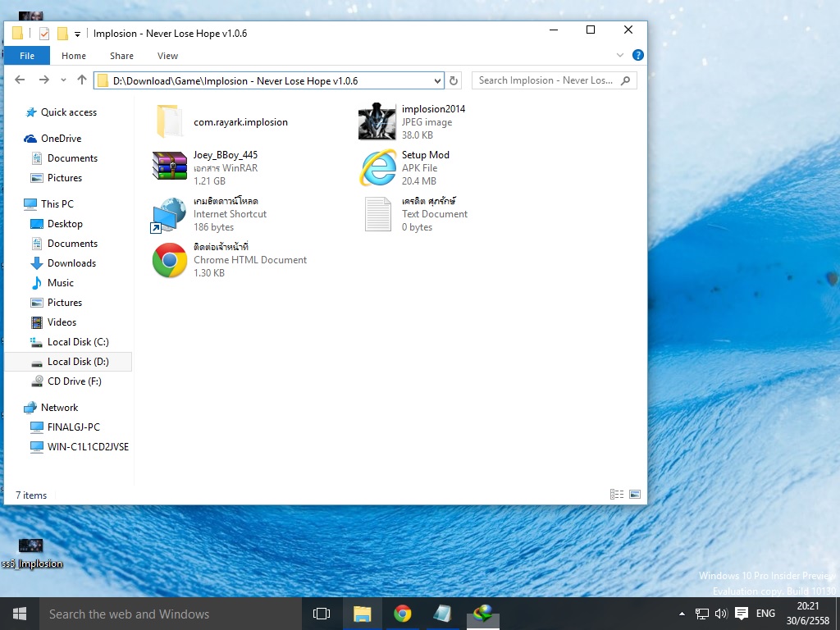Image resolution: width=840 pixels, height=630 pixels.
Task: Open the Windows Start menu
Action: pyautogui.click(x=20, y=614)
